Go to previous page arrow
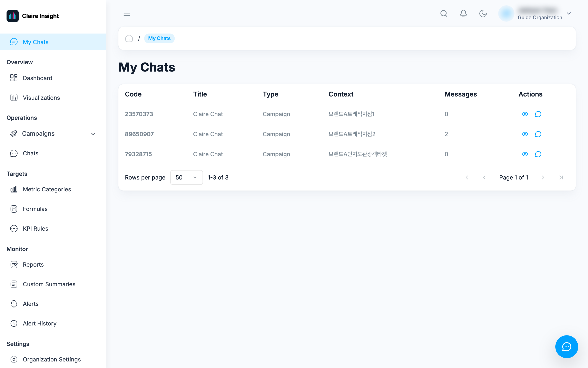This screenshot has height=368, width=588. pos(484,177)
